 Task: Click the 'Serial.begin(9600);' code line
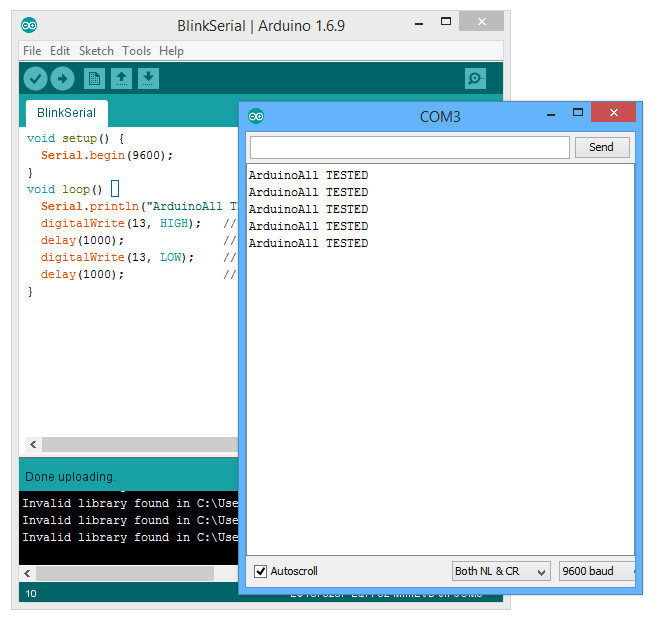coord(107,155)
